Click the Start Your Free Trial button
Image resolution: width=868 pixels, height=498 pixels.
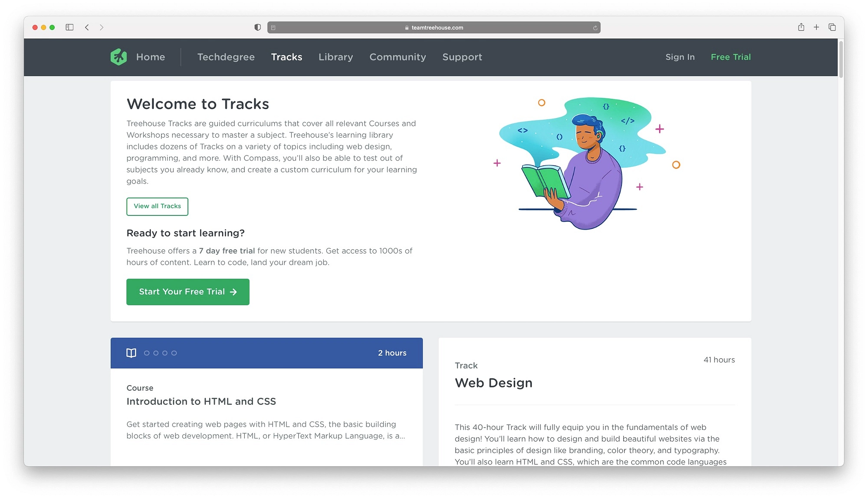(187, 292)
